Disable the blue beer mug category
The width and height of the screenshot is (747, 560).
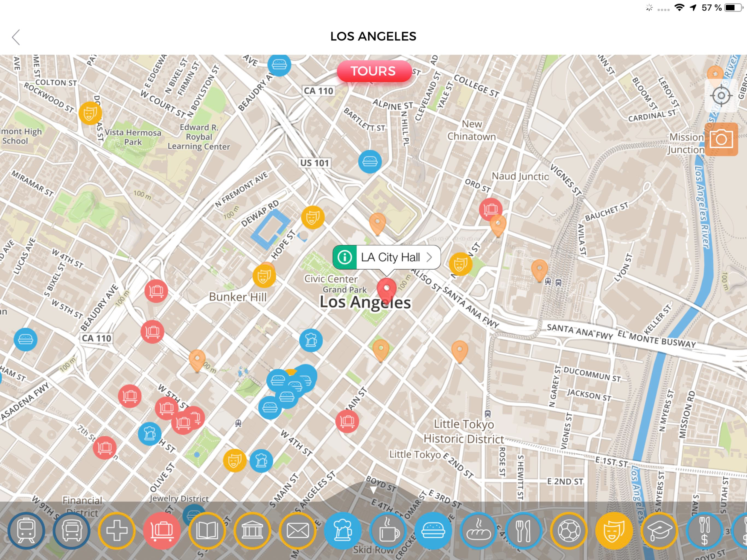[x=343, y=531]
